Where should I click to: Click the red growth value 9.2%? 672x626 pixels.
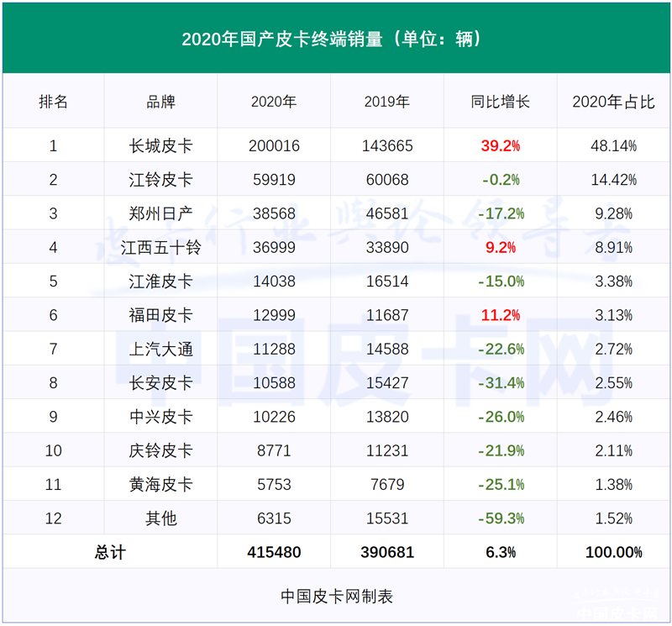click(x=500, y=247)
